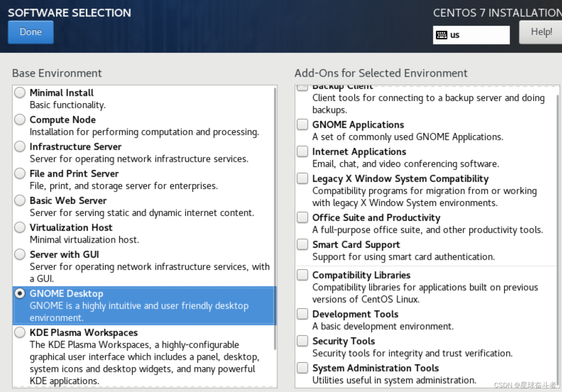Click the Infrastructure Server label
The width and height of the screenshot is (562, 392).
coord(75,147)
